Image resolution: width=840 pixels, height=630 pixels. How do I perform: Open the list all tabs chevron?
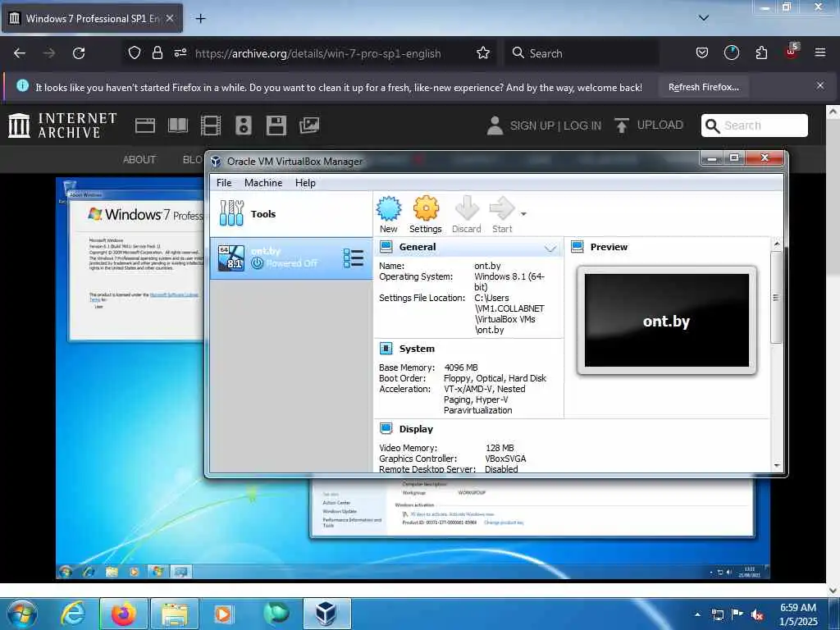tap(703, 18)
